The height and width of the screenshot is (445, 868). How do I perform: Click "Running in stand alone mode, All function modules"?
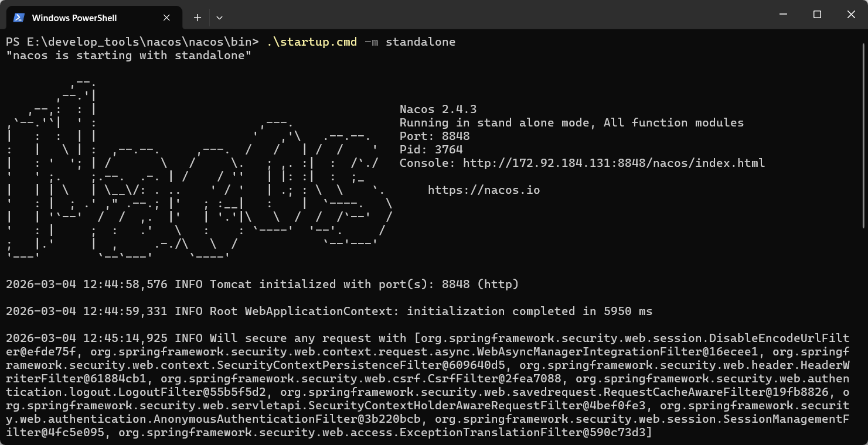pyautogui.click(x=571, y=122)
